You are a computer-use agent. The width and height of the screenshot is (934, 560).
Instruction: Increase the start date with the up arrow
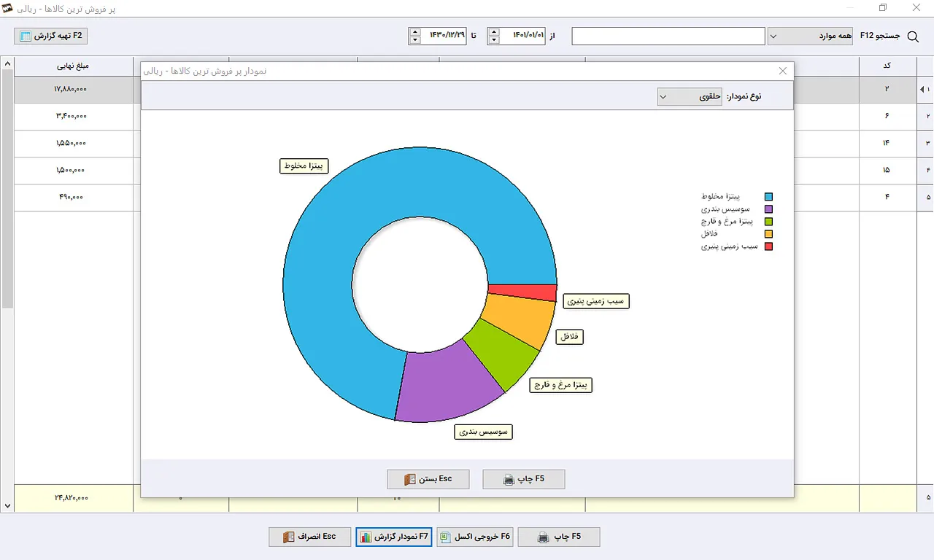(x=494, y=31)
